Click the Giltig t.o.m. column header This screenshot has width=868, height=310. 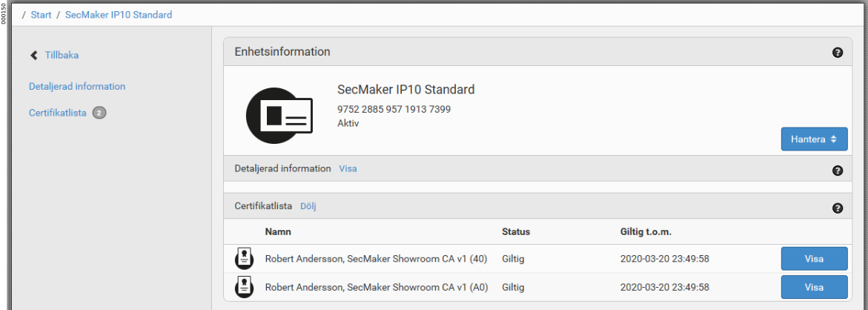pyautogui.click(x=646, y=232)
